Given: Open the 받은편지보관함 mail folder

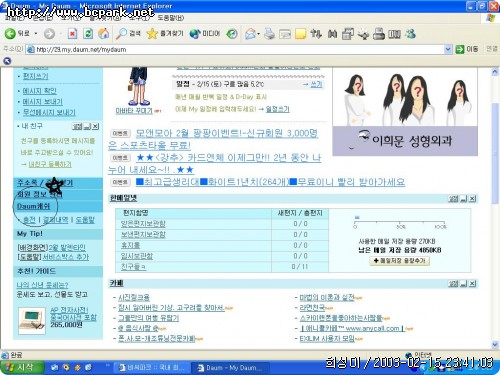Looking at the screenshot, I should coord(143,224).
